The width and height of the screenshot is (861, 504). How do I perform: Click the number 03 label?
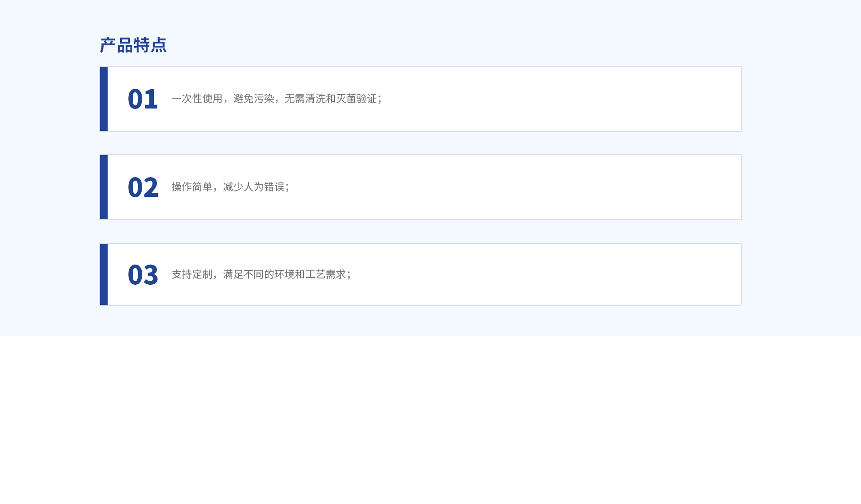pos(143,275)
